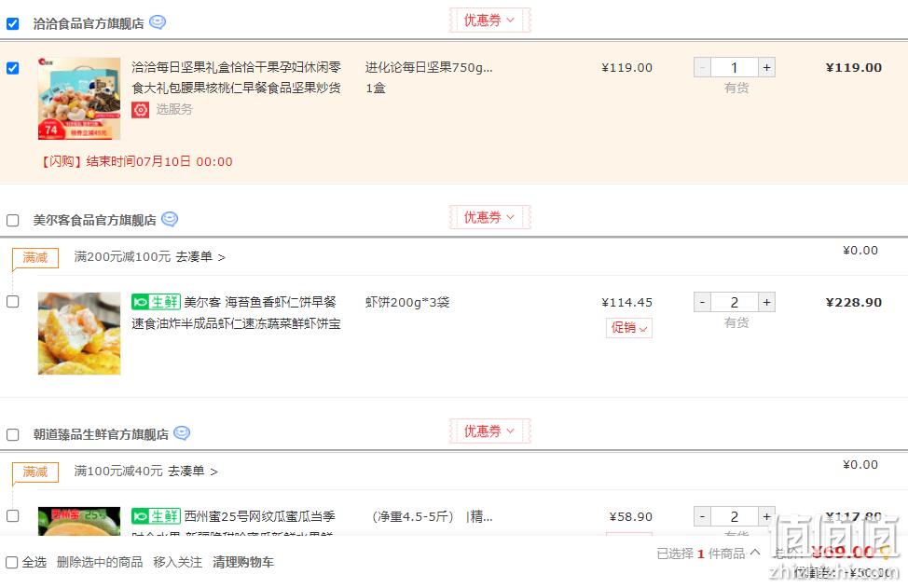This screenshot has width=908, height=588.
Task: Check the 美尔客食品官方旗舰店 store checkbox
Action: point(13,221)
